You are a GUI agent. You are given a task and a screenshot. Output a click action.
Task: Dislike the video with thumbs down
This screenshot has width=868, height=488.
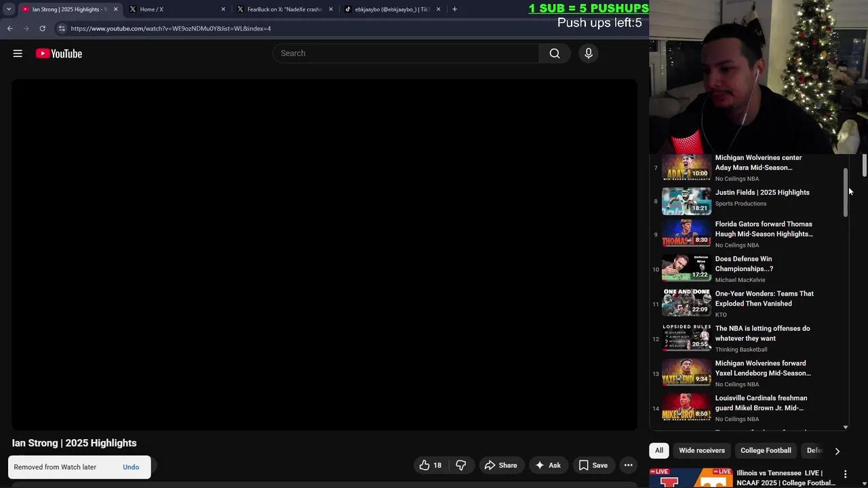460,465
